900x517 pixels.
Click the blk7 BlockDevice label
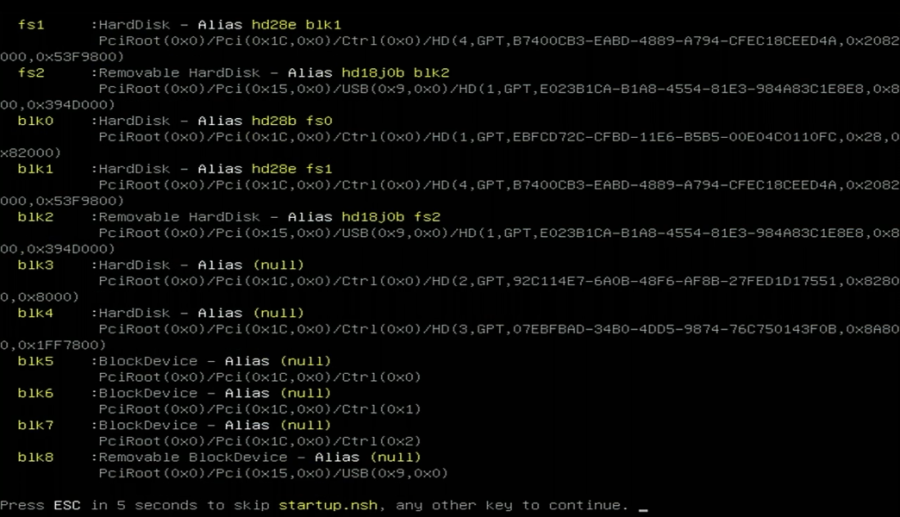coord(36,426)
